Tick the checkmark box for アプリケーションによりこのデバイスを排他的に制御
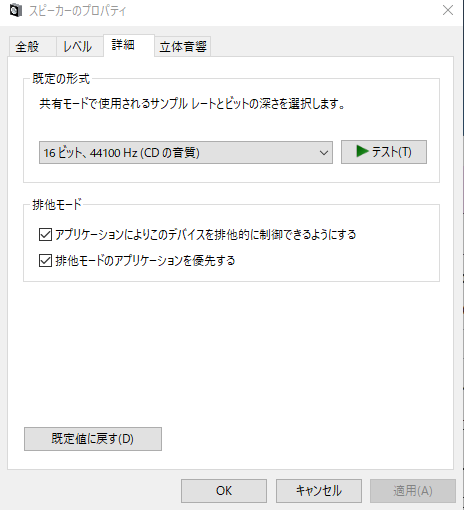This screenshot has width=464, height=510. click(45, 235)
